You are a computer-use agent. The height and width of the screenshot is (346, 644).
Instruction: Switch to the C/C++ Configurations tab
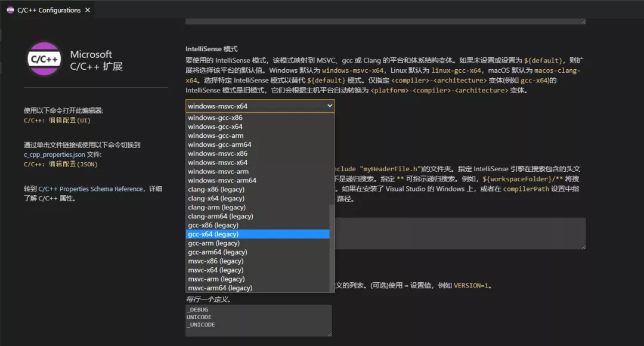(x=48, y=10)
